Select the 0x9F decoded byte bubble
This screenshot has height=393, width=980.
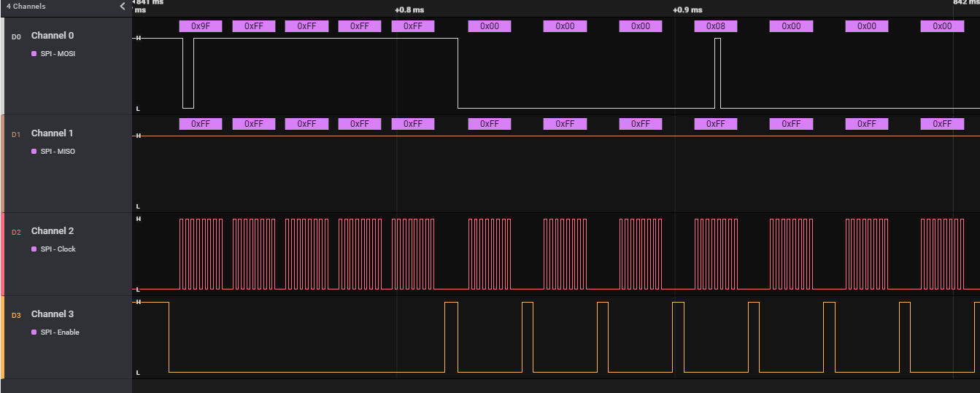(x=201, y=26)
